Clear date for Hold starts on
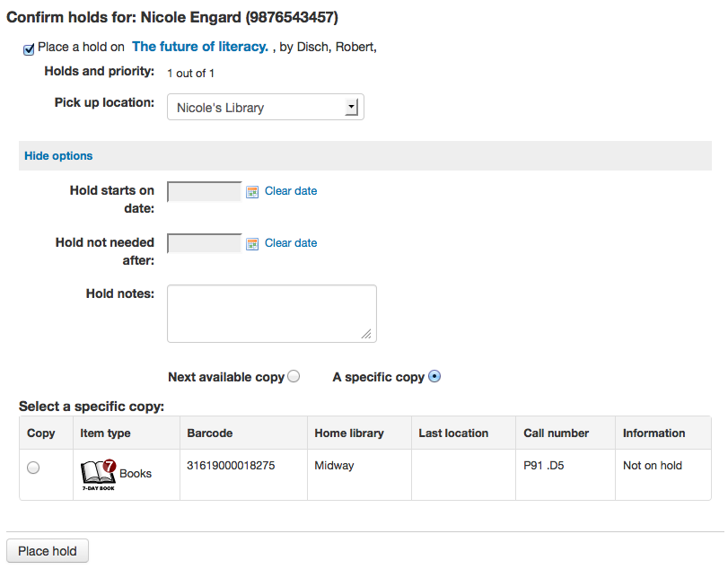 291,191
